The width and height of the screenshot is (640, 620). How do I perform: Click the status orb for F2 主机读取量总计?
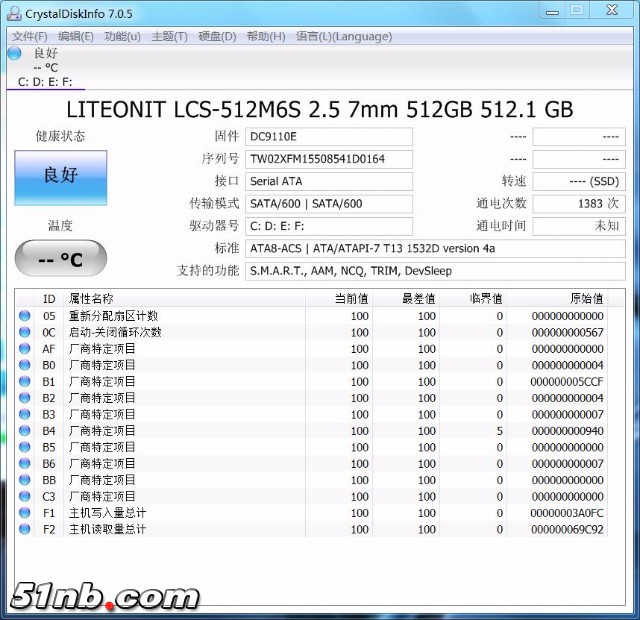(x=24, y=529)
